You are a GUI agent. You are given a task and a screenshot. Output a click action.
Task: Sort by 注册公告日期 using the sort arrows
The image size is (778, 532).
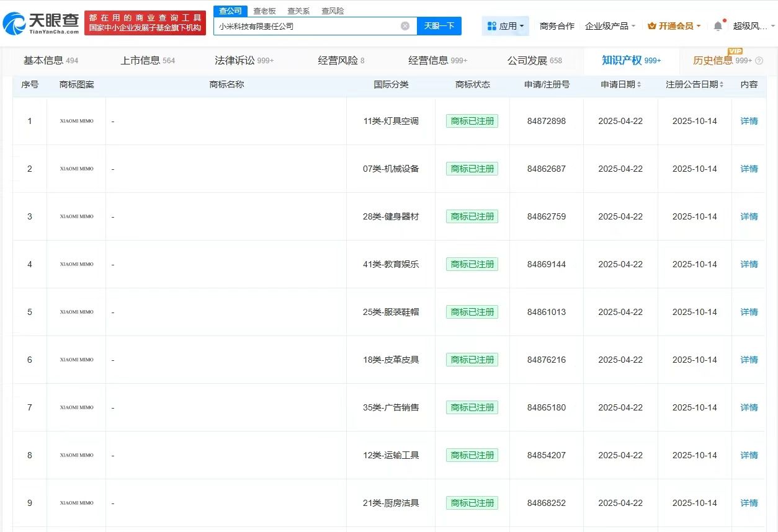point(722,84)
